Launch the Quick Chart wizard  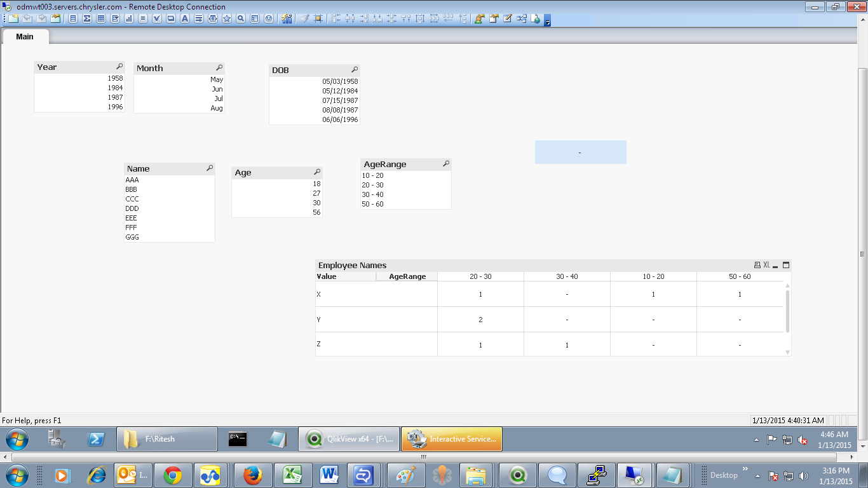pos(287,19)
